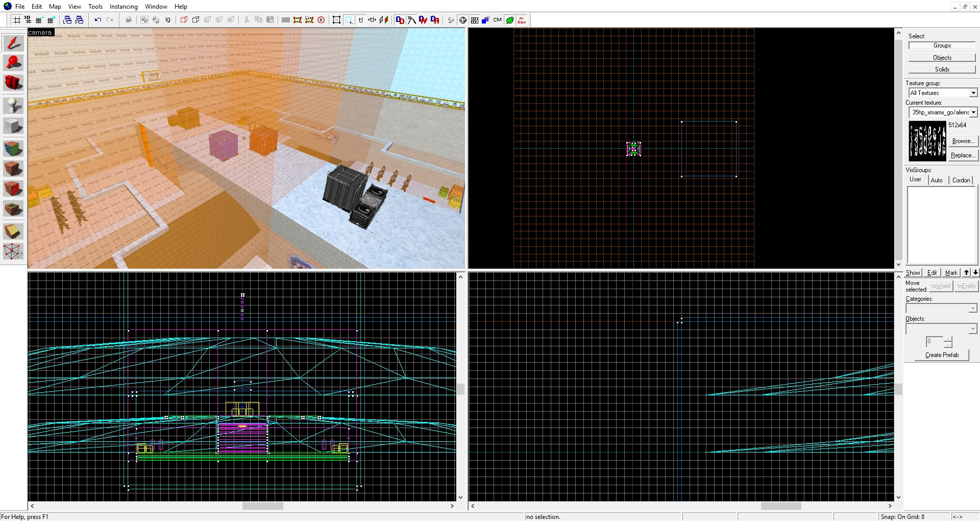Toggle texture lock (tl) button
This screenshot has width=980, height=521.
360,20
